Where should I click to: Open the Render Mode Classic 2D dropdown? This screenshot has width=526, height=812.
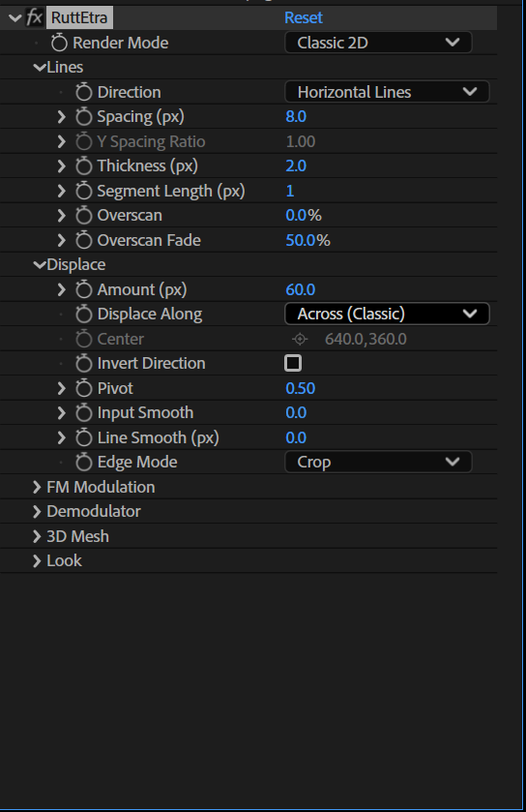[378, 43]
